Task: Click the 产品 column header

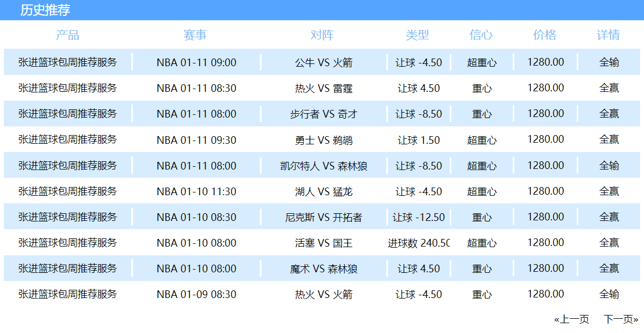Action: tap(68, 35)
